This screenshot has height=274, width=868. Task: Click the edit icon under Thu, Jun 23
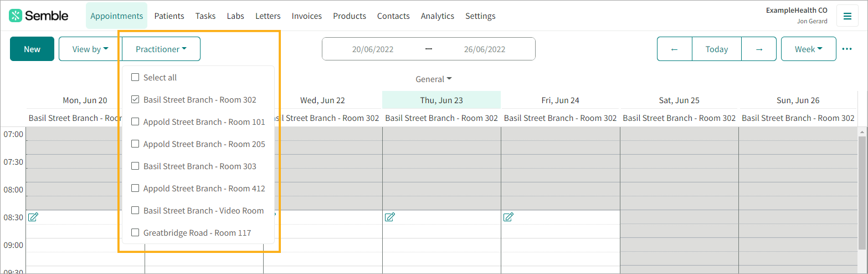click(x=390, y=217)
